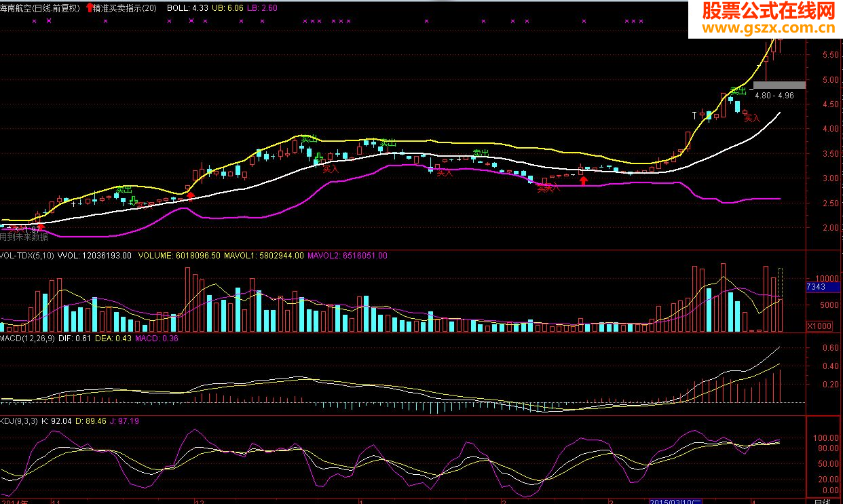Click the white T marker on the chart
The height and width of the screenshot is (504, 843).
(x=694, y=115)
